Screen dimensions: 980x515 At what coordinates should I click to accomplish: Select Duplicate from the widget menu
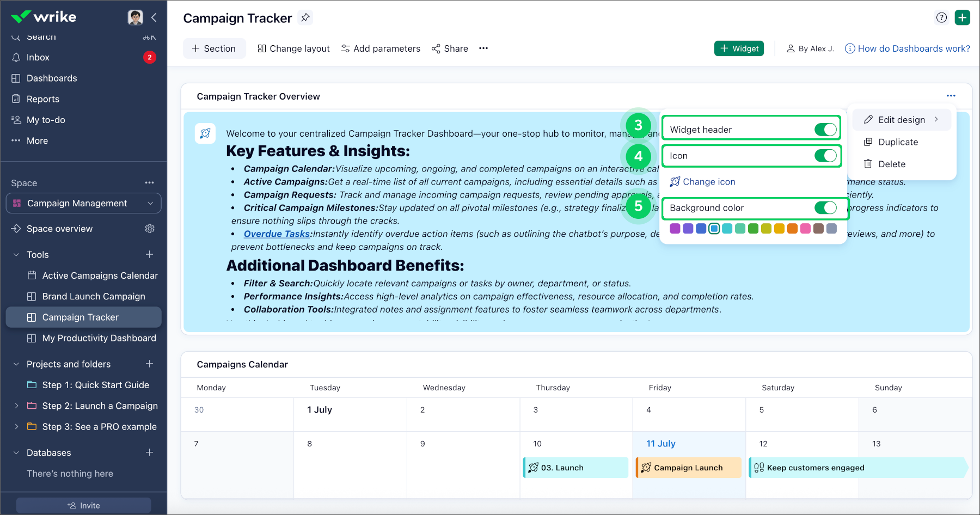point(898,142)
